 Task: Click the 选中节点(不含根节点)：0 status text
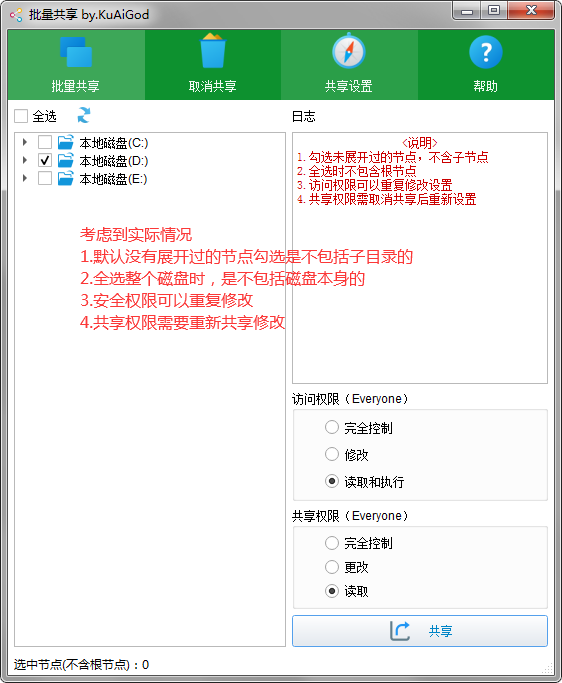[81, 665]
